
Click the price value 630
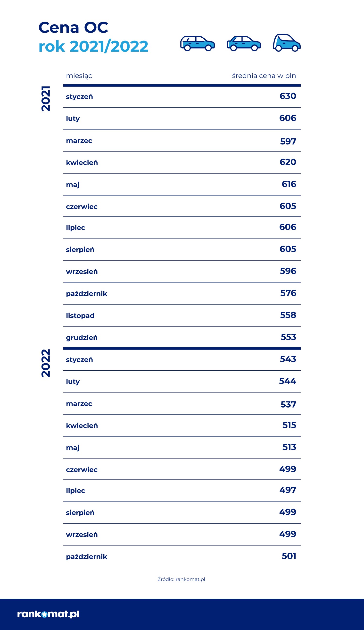click(x=288, y=96)
